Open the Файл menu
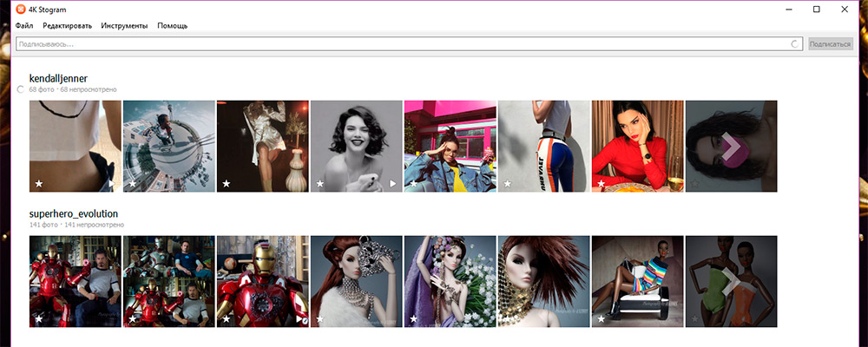Image resolution: width=868 pixels, height=347 pixels. tap(24, 25)
